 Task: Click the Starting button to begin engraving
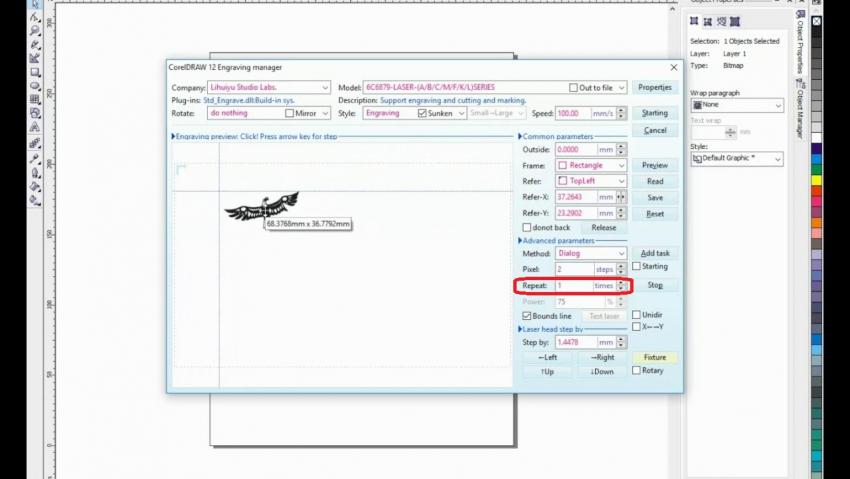(655, 114)
